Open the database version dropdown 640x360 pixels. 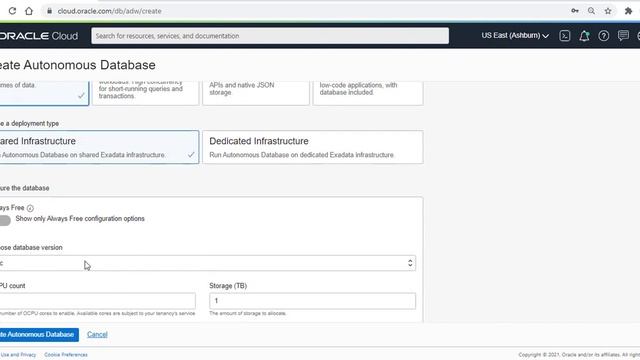coord(207,263)
